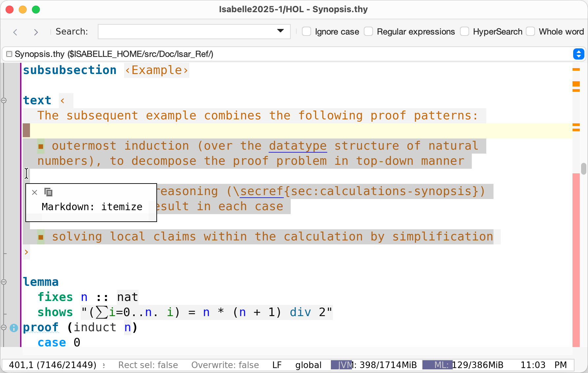588x373 pixels.
Task: Collapse the text block fold
Action: point(4,100)
